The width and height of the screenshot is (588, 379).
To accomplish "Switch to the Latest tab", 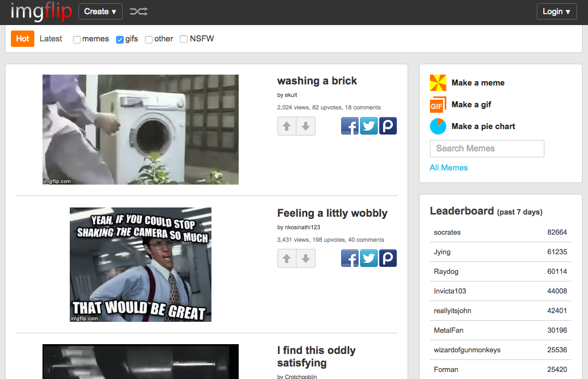I will [51, 39].
